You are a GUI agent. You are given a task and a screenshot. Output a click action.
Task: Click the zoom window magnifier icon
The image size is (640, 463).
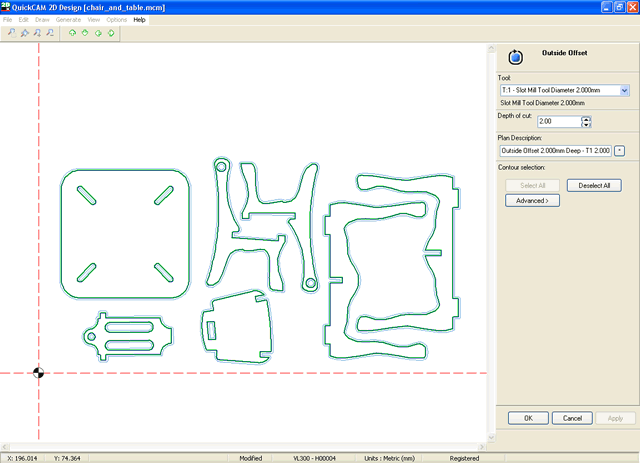[11, 33]
